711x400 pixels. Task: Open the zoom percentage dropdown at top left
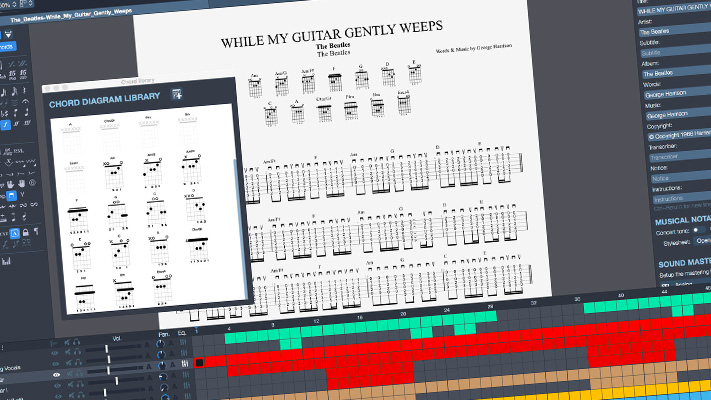[6, 6]
